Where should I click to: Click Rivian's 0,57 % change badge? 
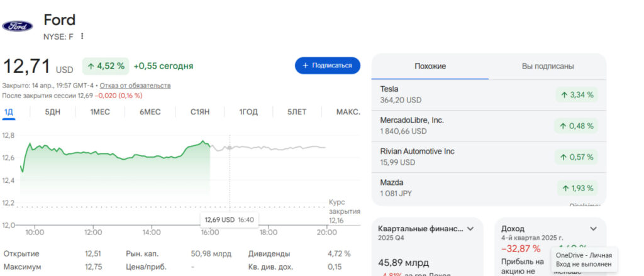[x=576, y=157]
